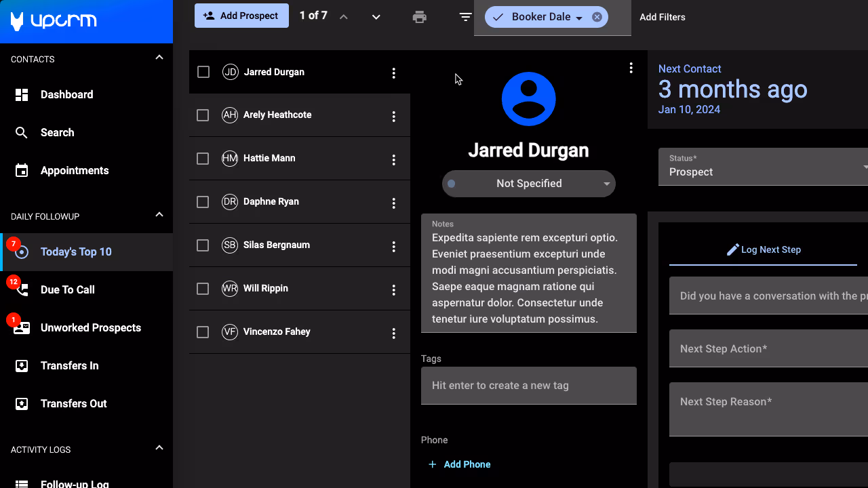Image resolution: width=868 pixels, height=488 pixels.
Task: Remove the Booker Dale filter chip
Action: pyautogui.click(x=597, y=18)
